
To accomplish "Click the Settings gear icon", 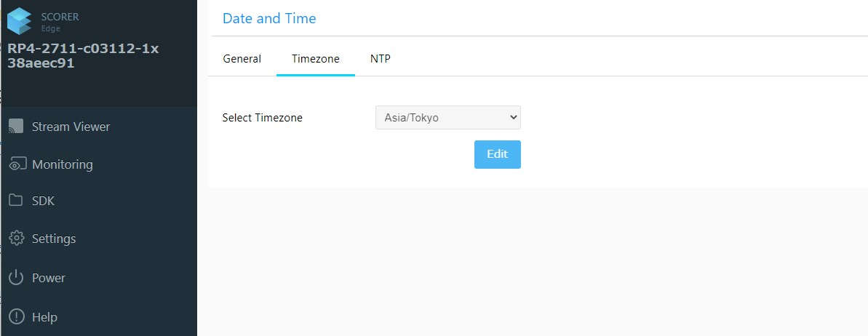I will pos(16,239).
